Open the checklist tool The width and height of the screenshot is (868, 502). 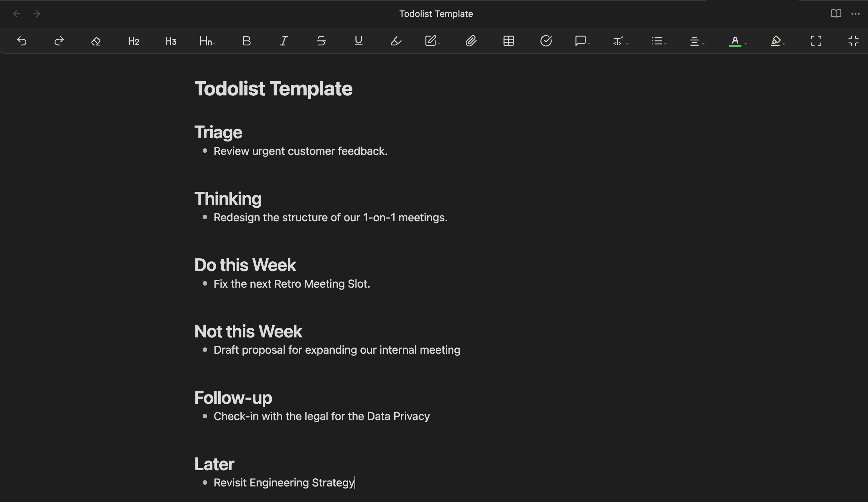pyautogui.click(x=545, y=41)
